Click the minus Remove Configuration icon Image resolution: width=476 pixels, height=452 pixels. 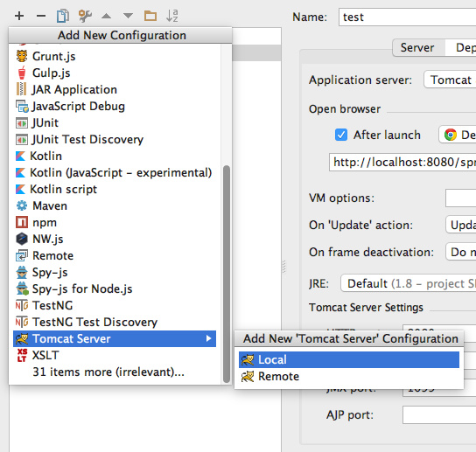(x=41, y=16)
